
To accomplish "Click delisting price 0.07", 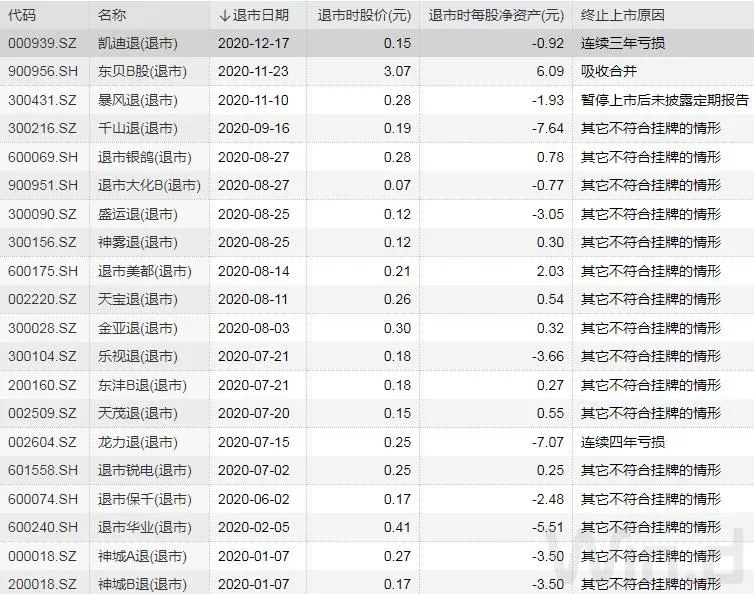I will click(x=397, y=185).
